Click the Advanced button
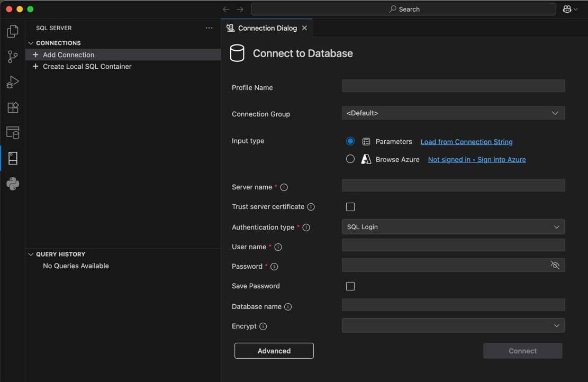The height and width of the screenshot is (382, 588). [x=274, y=351]
